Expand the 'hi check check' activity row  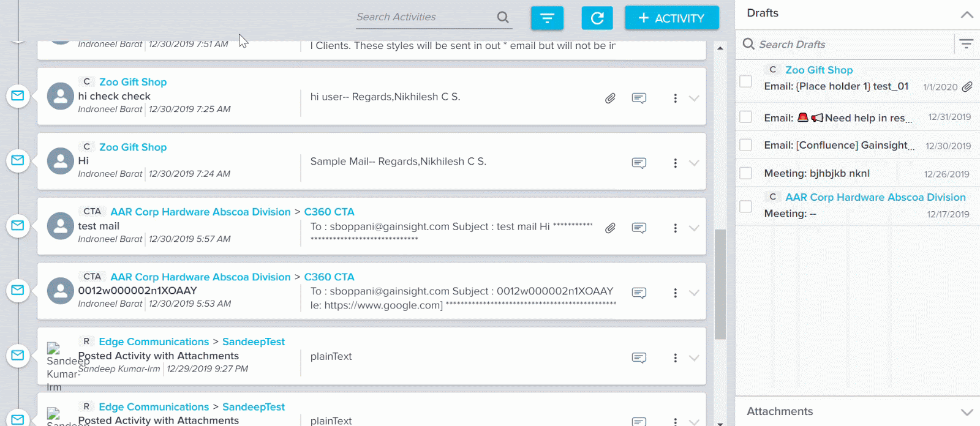pos(694,98)
